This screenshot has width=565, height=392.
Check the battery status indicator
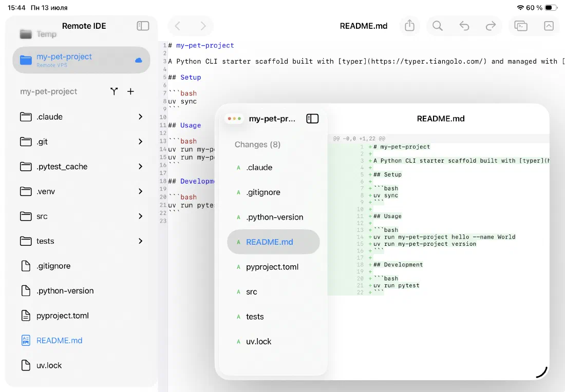click(551, 8)
